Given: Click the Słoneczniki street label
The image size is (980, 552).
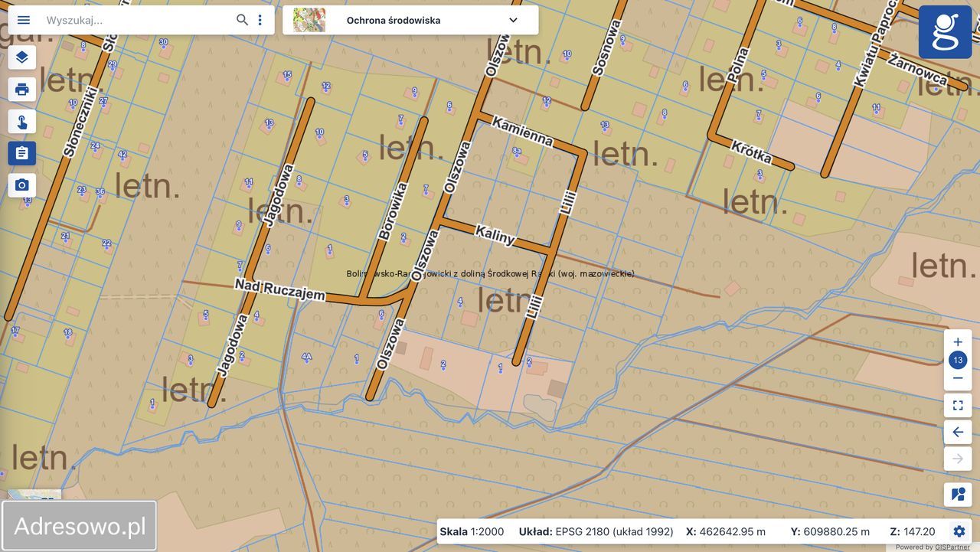Looking at the screenshot, I should coord(80,122).
